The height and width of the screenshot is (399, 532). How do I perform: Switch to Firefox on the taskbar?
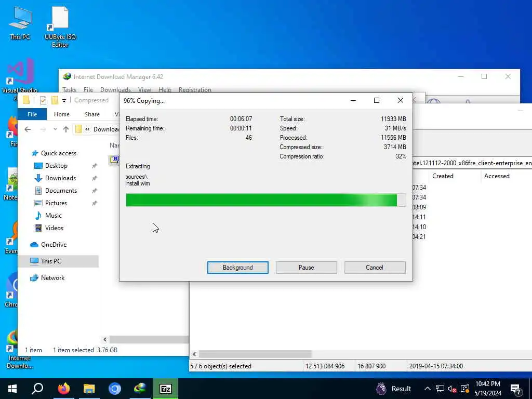pos(63,389)
